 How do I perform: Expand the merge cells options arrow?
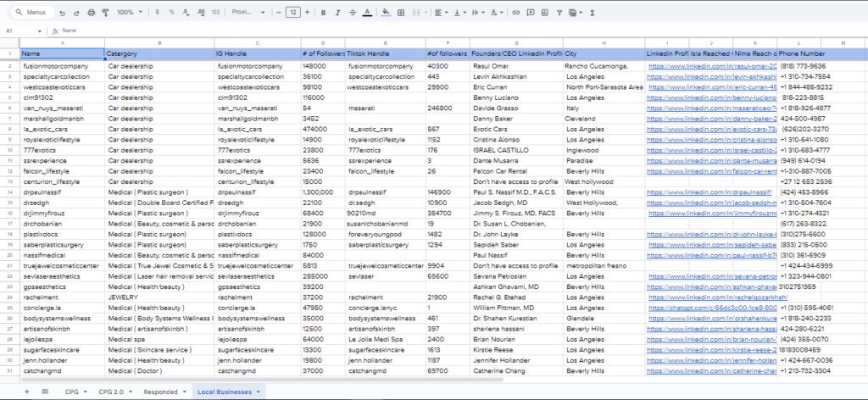pos(426,12)
